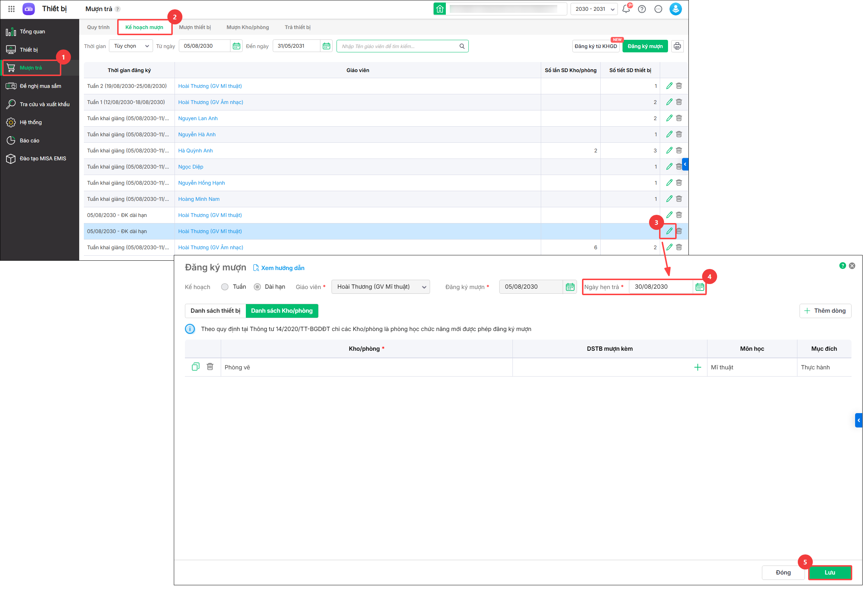Open teacher link Nguyễn Hà Anh

tap(197, 134)
